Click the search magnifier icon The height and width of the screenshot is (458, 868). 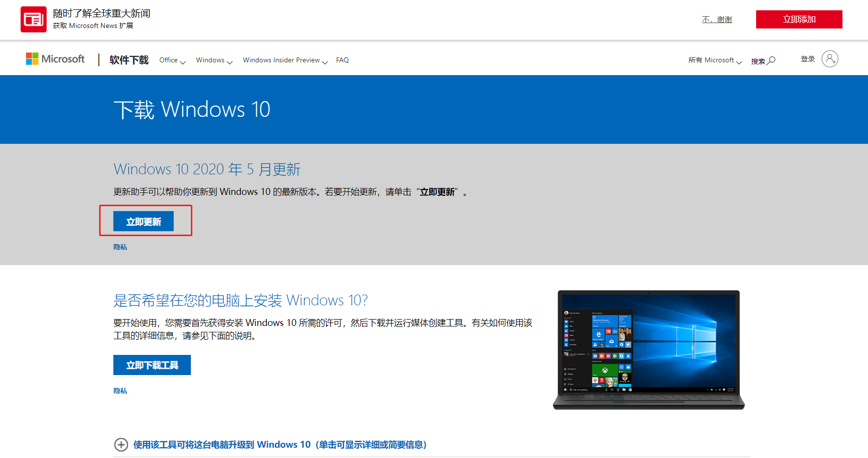[x=771, y=60]
